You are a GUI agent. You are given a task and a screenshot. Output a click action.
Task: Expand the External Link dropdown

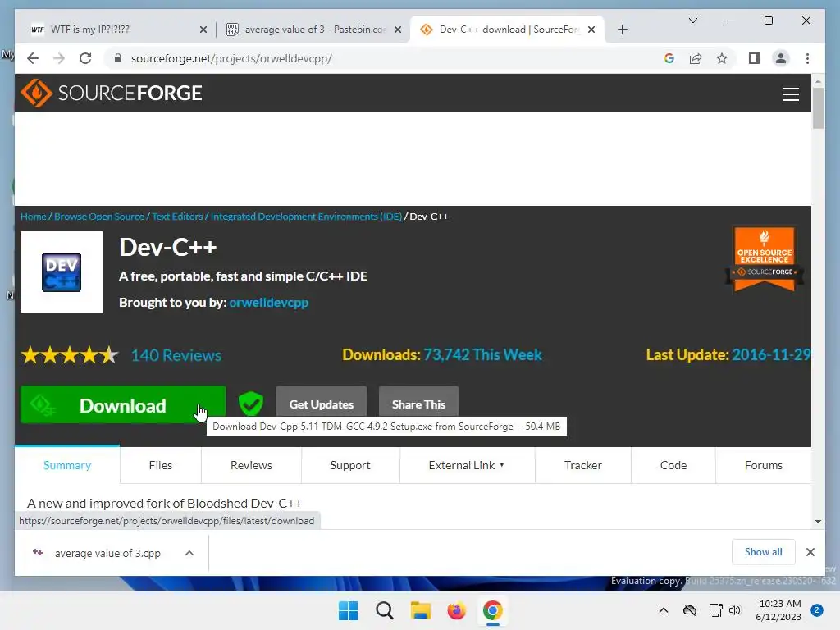467,465
